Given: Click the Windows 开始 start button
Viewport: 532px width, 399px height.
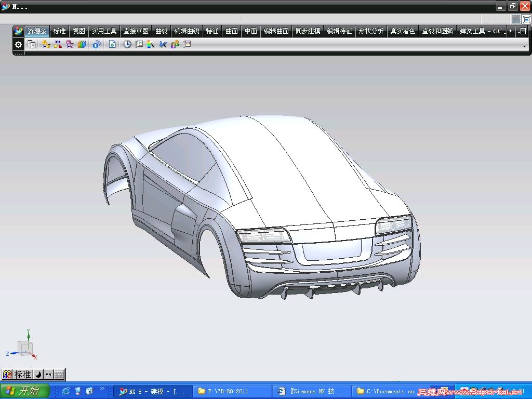Looking at the screenshot, I should [25, 391].
